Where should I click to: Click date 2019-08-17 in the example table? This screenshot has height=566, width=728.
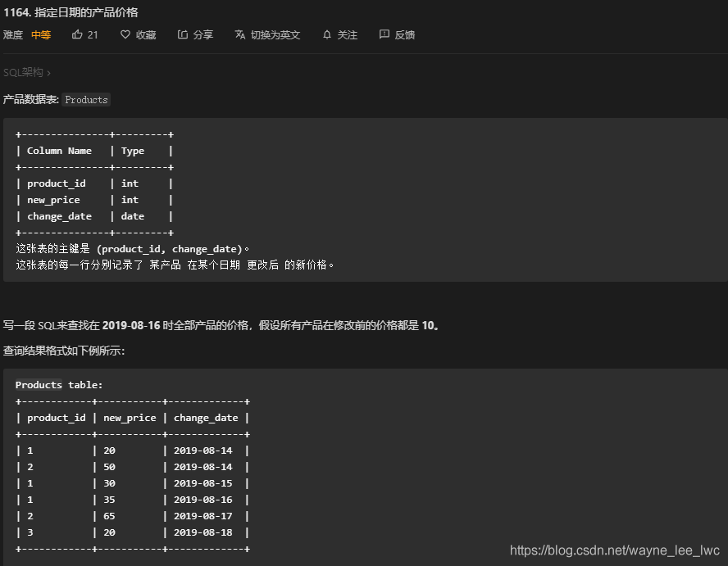202,516
